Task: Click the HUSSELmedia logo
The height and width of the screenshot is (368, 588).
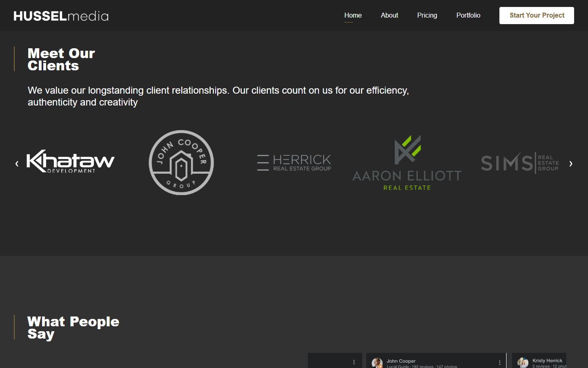Action: pyautogui.click(x=61, y=16)
